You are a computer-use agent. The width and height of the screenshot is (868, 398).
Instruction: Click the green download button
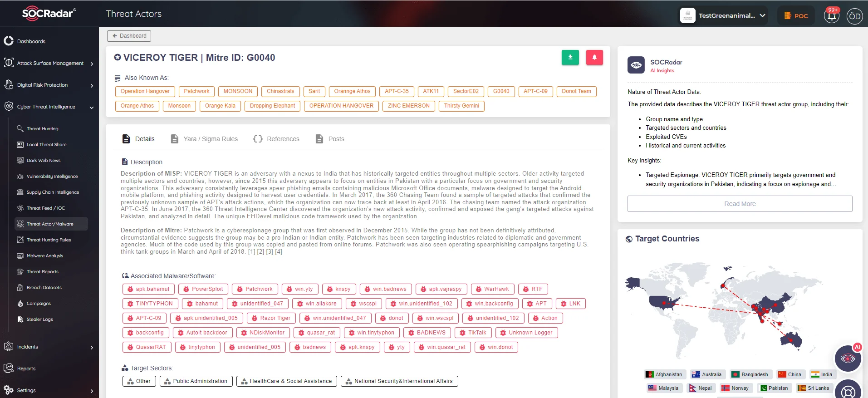[x=570, y=57]
